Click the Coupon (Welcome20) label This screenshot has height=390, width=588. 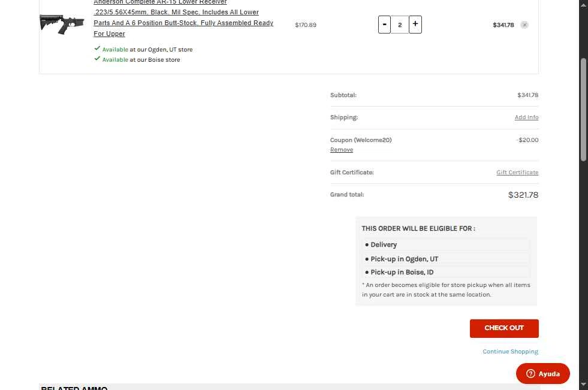(361, 140)
